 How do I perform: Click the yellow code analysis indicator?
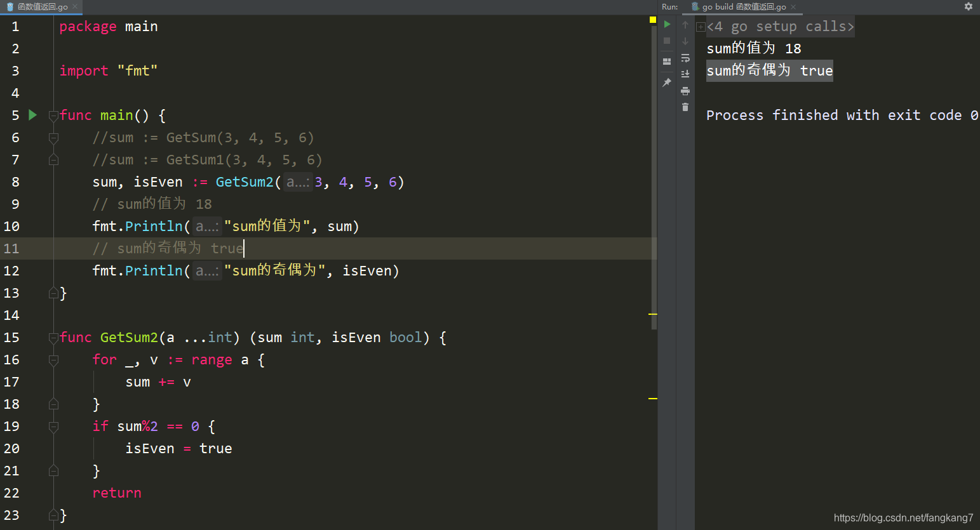click(x=652, y=20)
